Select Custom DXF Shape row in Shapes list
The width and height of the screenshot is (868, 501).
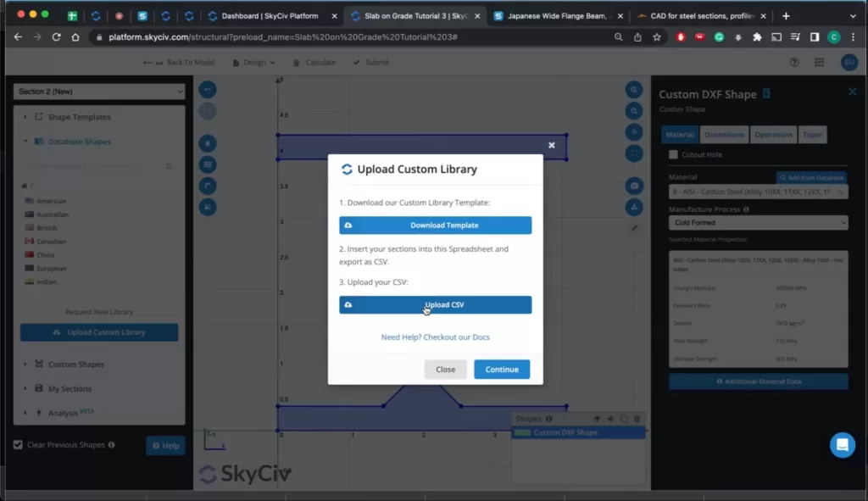pos(578,432)
